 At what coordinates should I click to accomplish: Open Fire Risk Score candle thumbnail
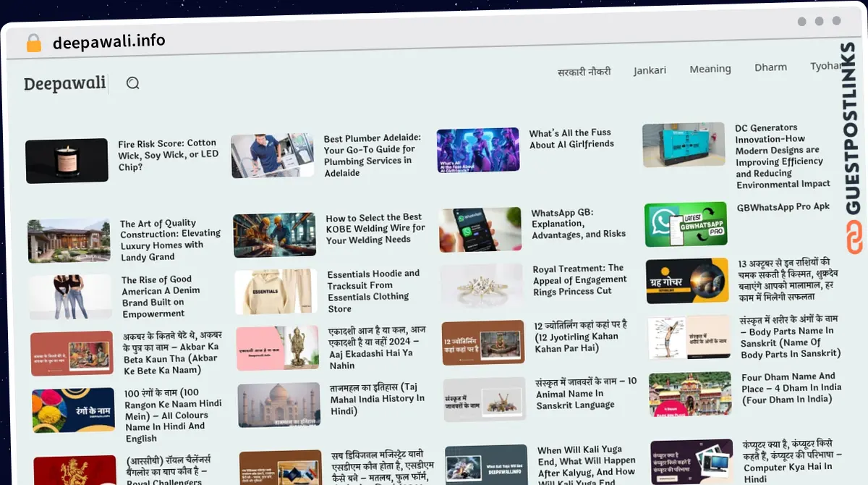[67, 161]
